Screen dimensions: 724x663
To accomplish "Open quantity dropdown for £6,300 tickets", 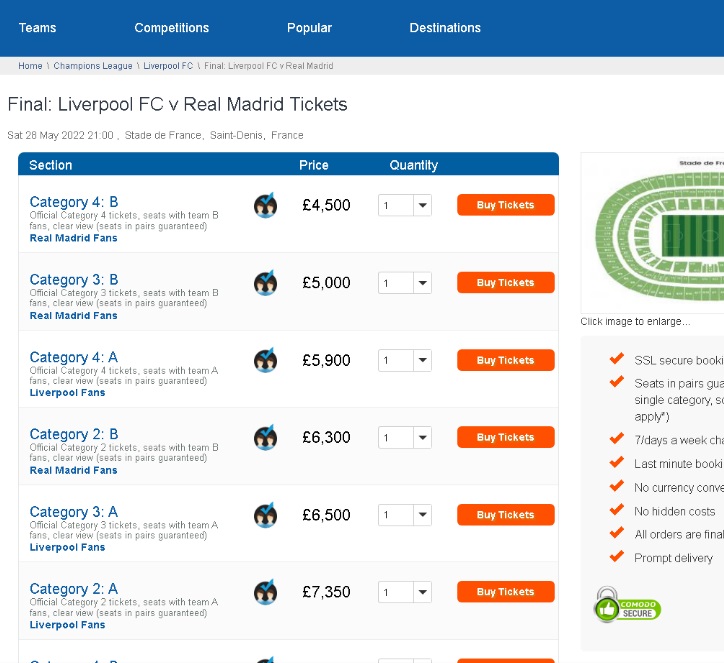I will [405, 438].
